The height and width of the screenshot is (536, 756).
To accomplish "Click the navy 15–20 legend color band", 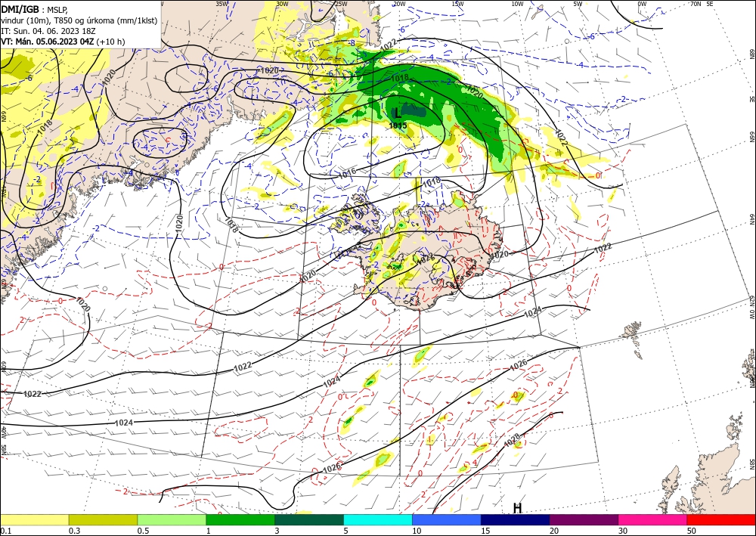I will pyautogui.click(x=516, y=519).
